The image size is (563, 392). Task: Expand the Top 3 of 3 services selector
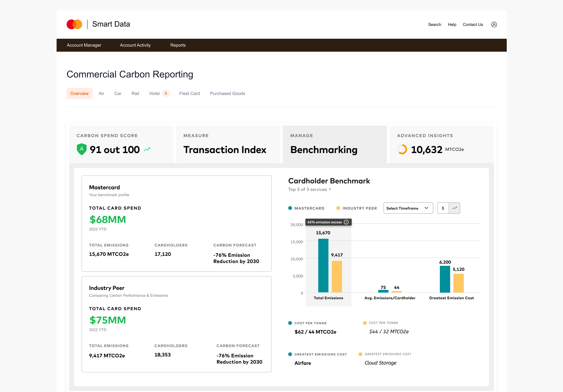(x=309, y=189)
